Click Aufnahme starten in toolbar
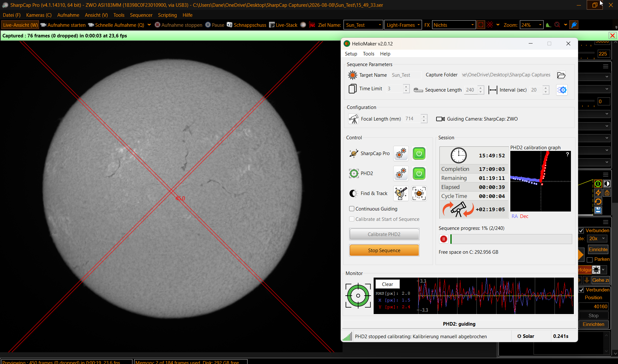The image size is (618, 364). point(63,25)
